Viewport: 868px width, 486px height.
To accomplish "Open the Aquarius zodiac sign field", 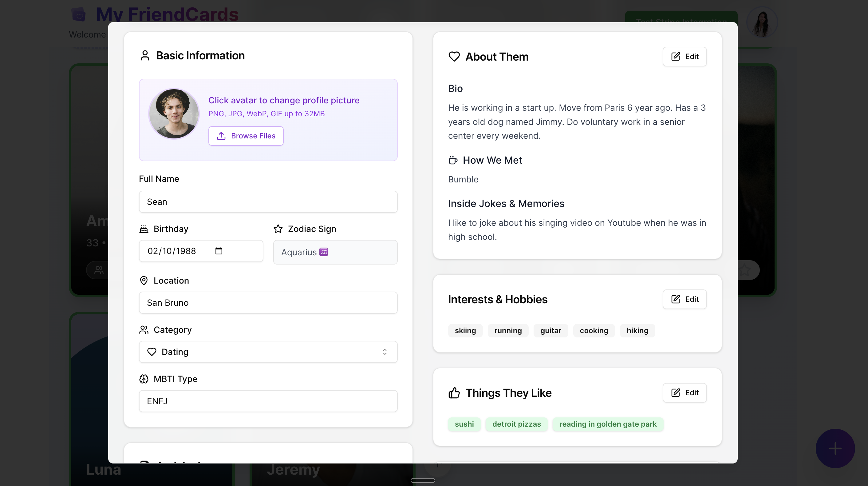I will (x=335, y=252).
